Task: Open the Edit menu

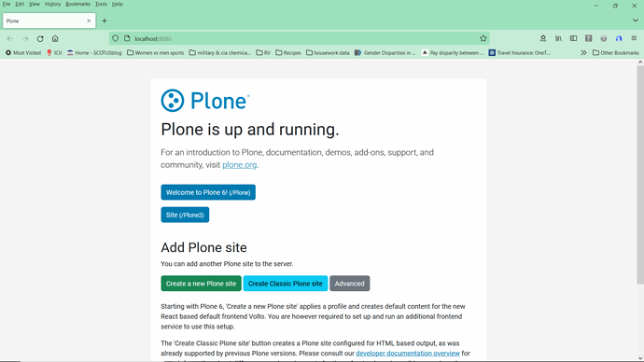Action: 20,4
